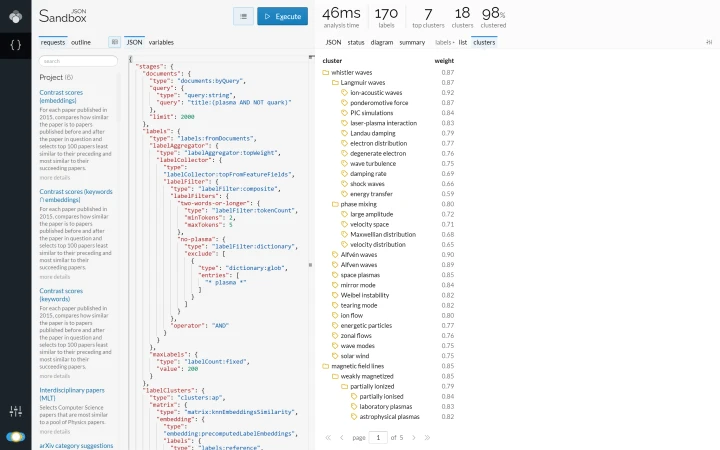Click the energy transfer tag icon
The height and width of the screenshot is (450, 720).
(344, 194)
